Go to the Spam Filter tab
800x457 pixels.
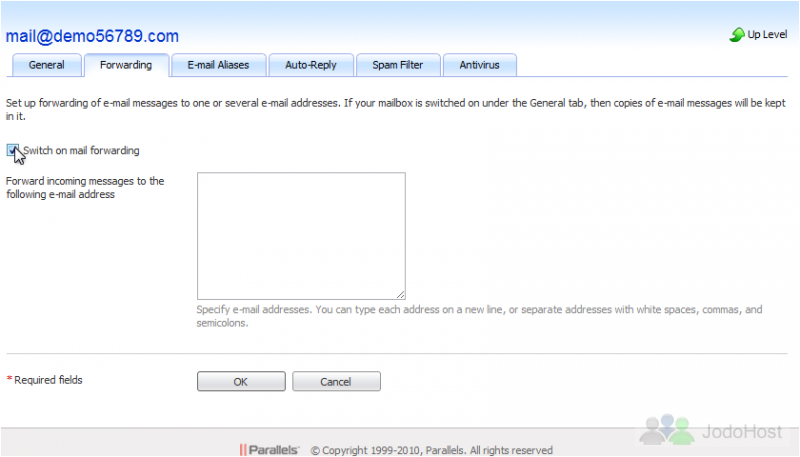397,65
